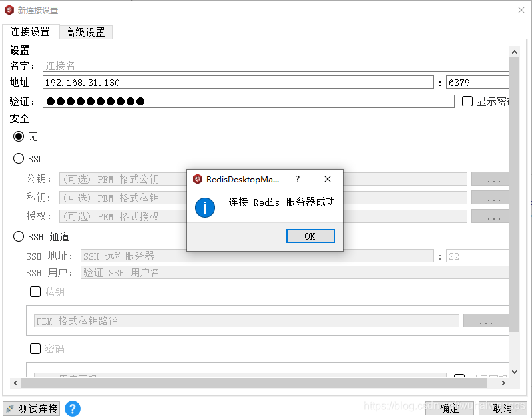
Task: Browse for the SSH private key path
Action: [486, 321]
